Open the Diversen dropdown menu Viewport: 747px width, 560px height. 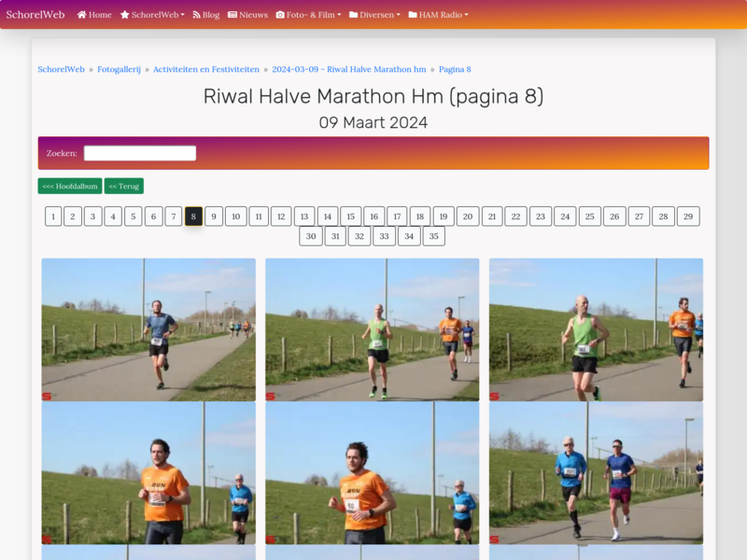coord(375,15)
